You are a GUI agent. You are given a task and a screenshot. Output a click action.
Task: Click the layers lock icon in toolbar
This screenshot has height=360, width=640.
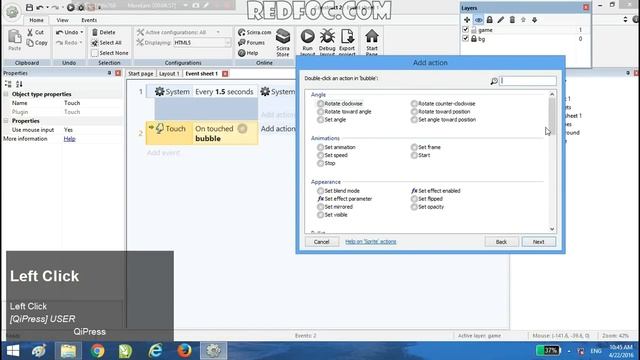(x=489, y=20)
